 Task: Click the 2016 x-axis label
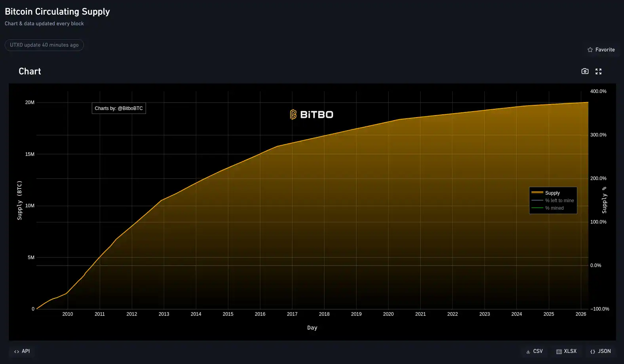point(260,314)
